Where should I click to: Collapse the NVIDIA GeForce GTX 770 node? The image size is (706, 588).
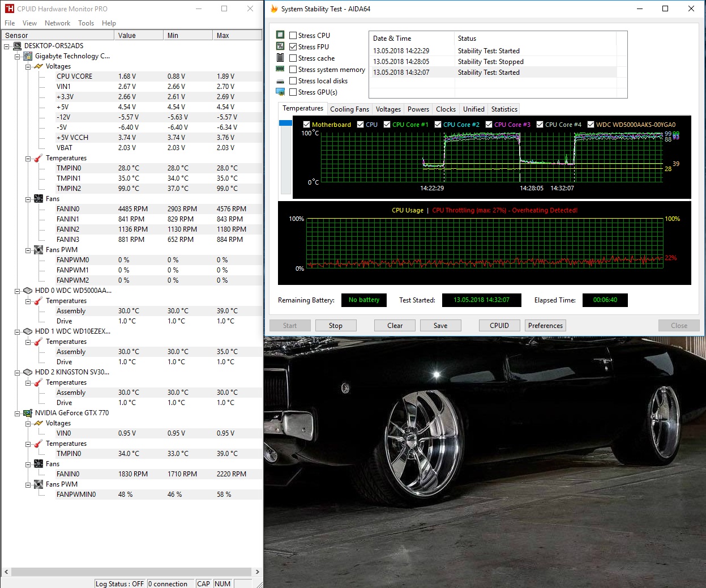tap(17, 413)
